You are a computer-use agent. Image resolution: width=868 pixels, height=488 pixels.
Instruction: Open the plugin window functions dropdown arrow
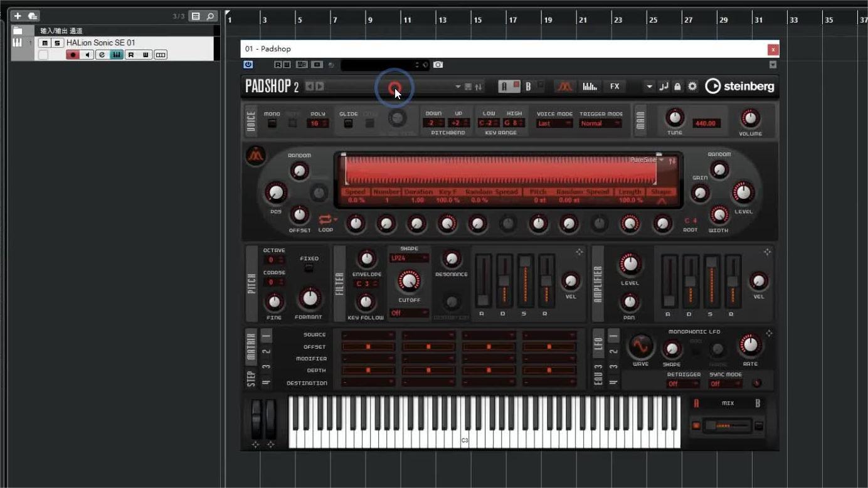pos(773,65)
